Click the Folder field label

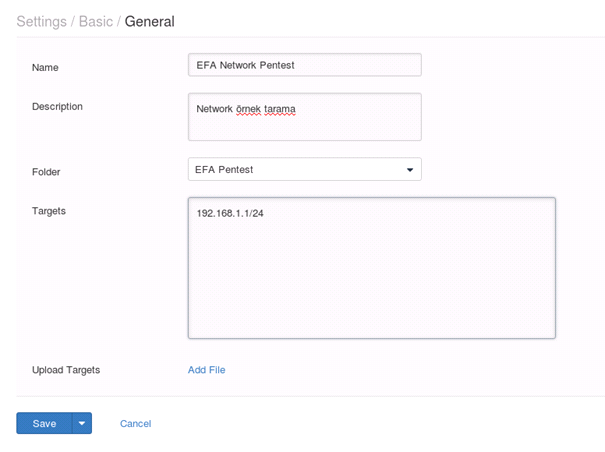point(46,172)
